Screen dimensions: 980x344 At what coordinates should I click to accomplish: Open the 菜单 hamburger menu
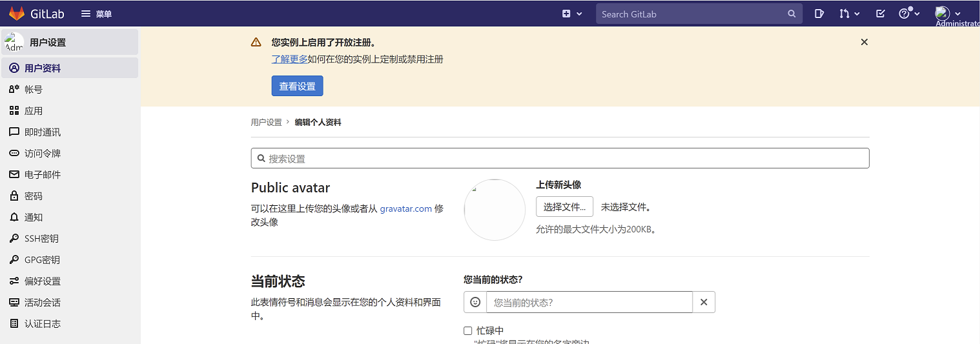96,14
